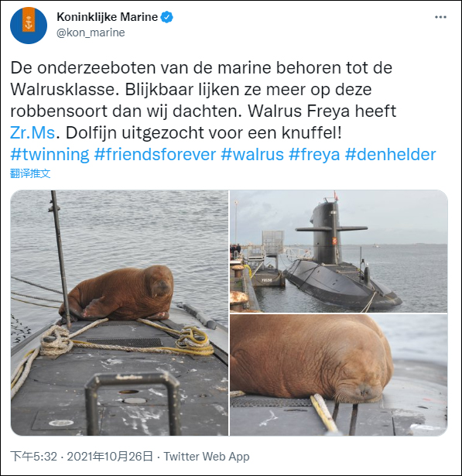The image size is (462, 476).
Task: Follow the Zr.Ms link in tweet
Action: pos(33,132)
